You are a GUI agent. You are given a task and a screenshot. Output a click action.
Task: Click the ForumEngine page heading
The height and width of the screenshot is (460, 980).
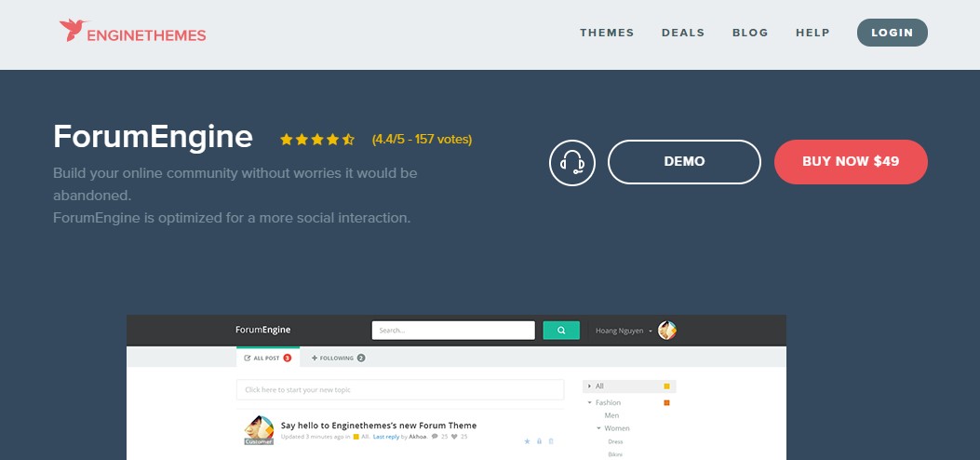pos(154,136)
